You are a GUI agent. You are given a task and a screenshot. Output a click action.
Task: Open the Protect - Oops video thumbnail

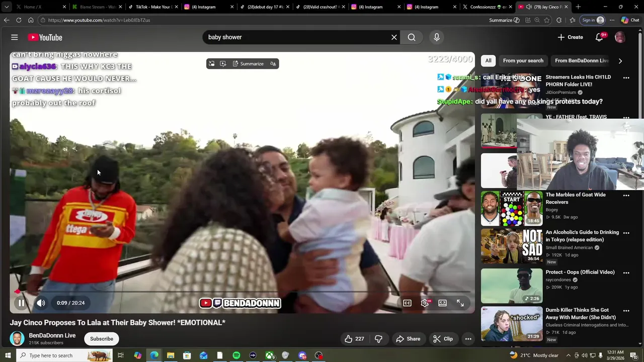click(512, 286)
